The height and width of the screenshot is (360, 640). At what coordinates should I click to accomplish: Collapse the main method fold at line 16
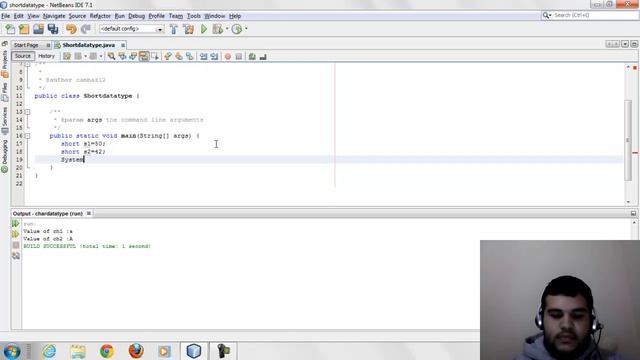[x=27, y=136]
